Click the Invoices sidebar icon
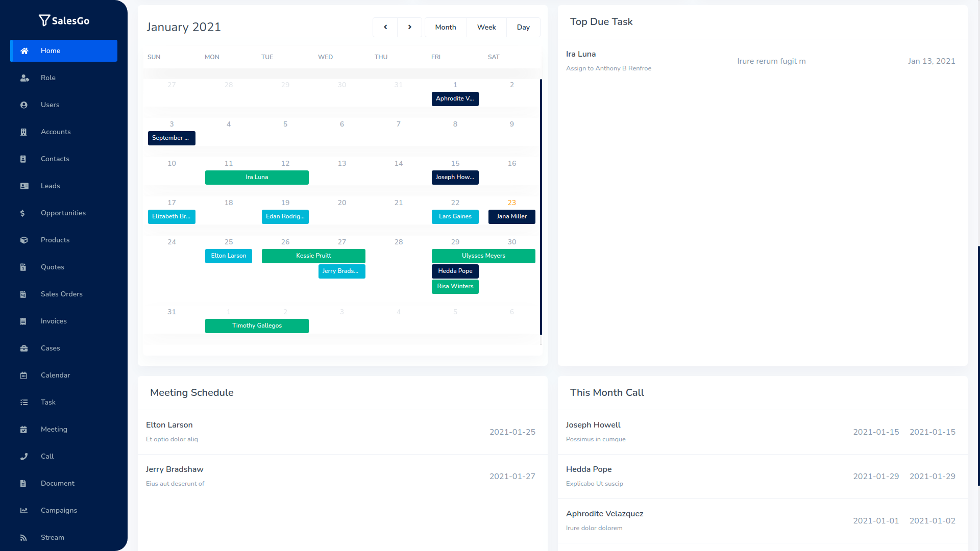980x551 pixels. pyautogui.click(x=23, y=321)
